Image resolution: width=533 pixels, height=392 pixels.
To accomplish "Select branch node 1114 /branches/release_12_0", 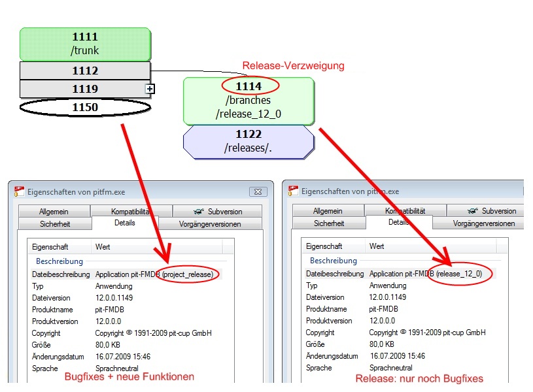I will pos(249,101).
